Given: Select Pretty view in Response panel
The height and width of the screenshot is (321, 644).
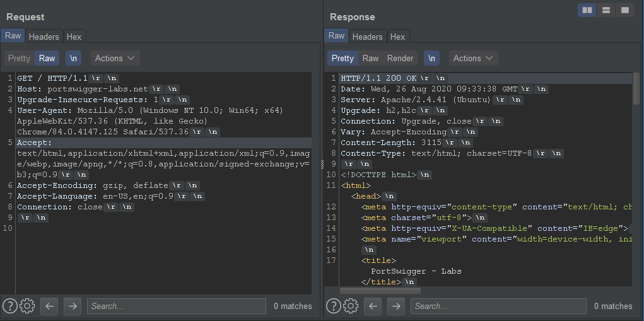Looking at the screenshot, I should [342, 58].
